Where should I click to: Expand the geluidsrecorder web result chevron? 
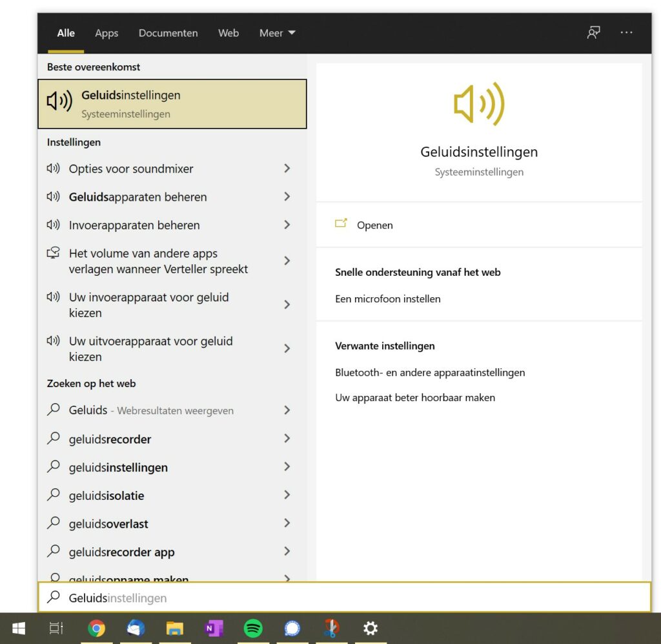pos(287,439)
